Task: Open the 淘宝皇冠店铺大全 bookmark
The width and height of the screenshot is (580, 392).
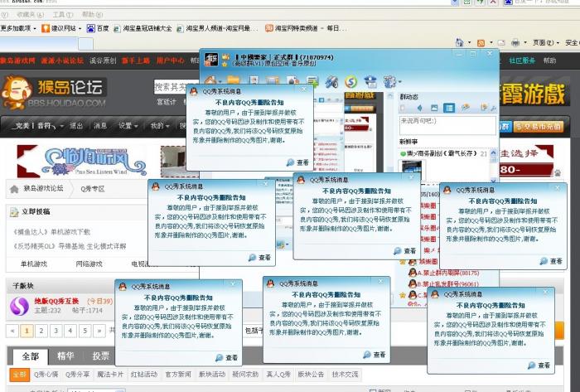Action: click(143, 28)
